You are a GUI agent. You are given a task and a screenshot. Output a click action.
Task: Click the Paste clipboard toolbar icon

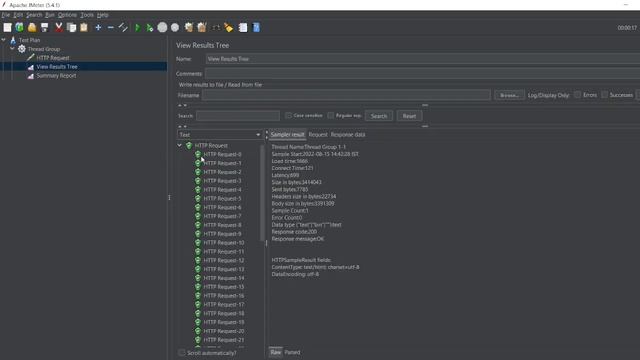(84, 27)
